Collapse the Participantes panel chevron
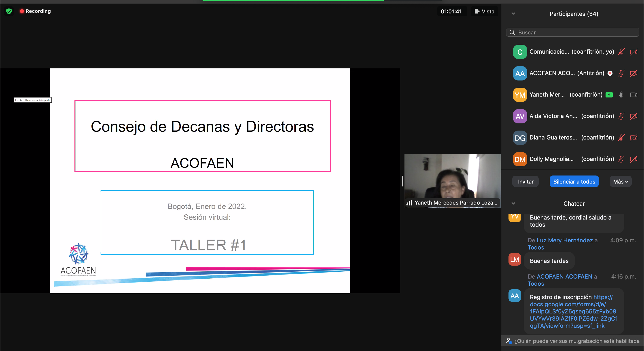Image resolution: width=644 pixels, height=351 pixels. (513, 14)
